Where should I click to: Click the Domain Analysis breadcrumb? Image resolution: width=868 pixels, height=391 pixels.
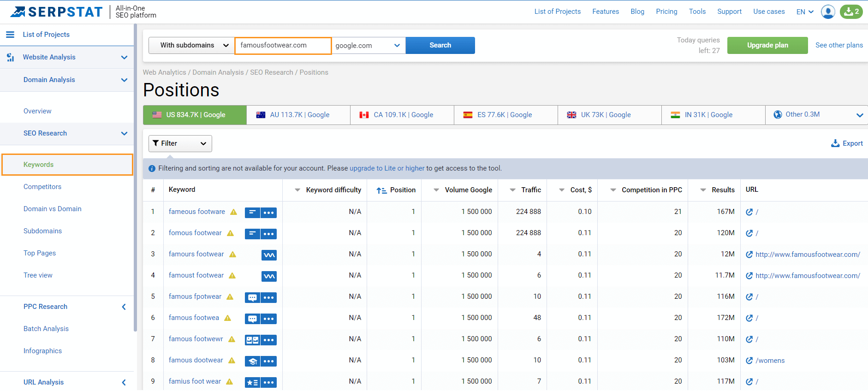218,72
